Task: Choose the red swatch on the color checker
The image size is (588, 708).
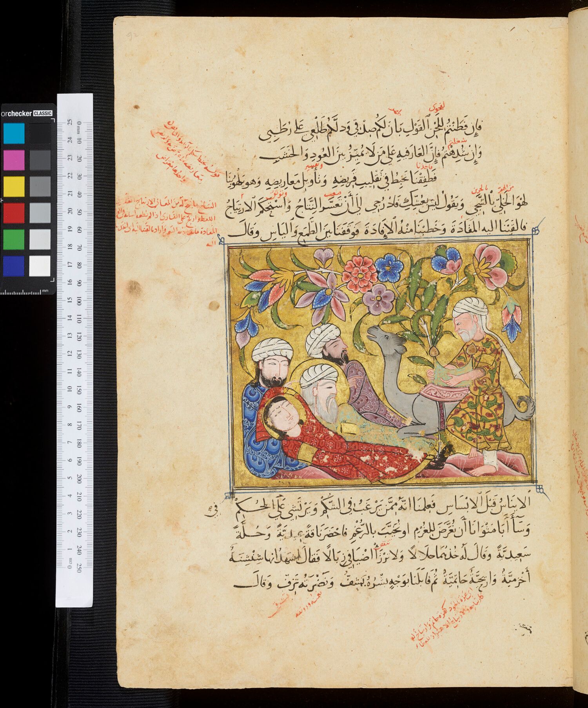Action: click(14, 213)
